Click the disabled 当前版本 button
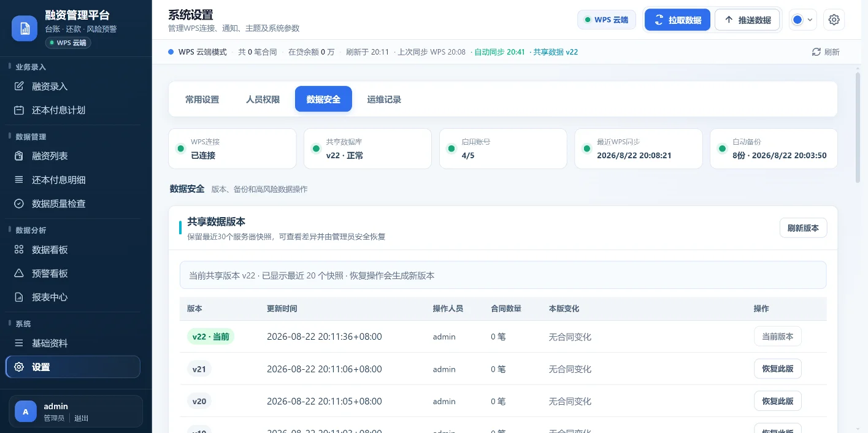The image size is (868, 433). pos(777,336)
